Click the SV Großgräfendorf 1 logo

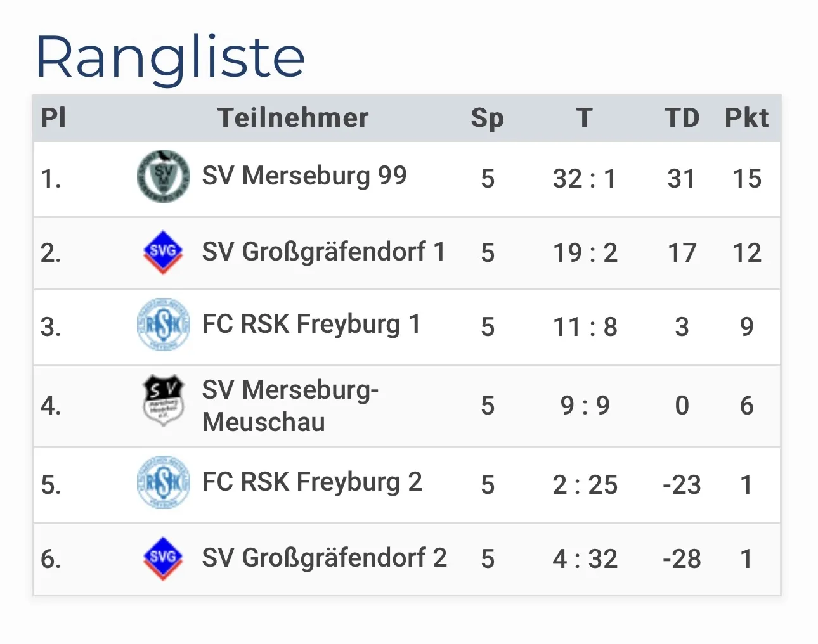point(163,252)
